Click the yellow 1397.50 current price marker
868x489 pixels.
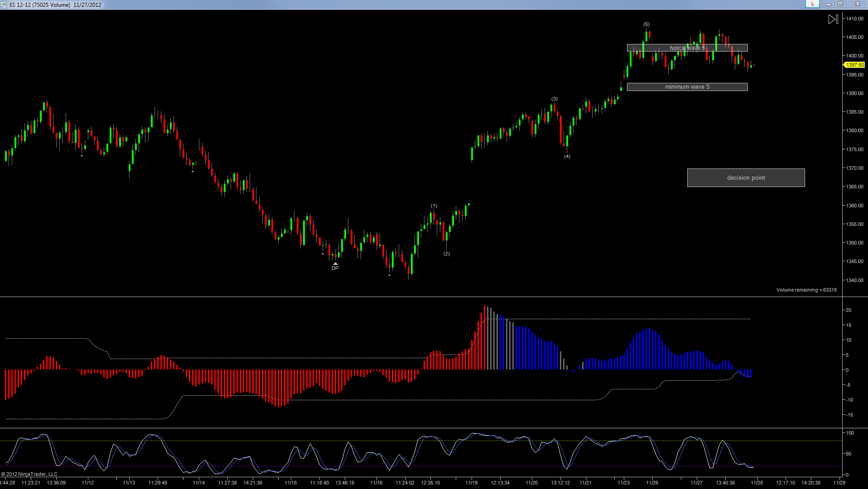[854, 65]
